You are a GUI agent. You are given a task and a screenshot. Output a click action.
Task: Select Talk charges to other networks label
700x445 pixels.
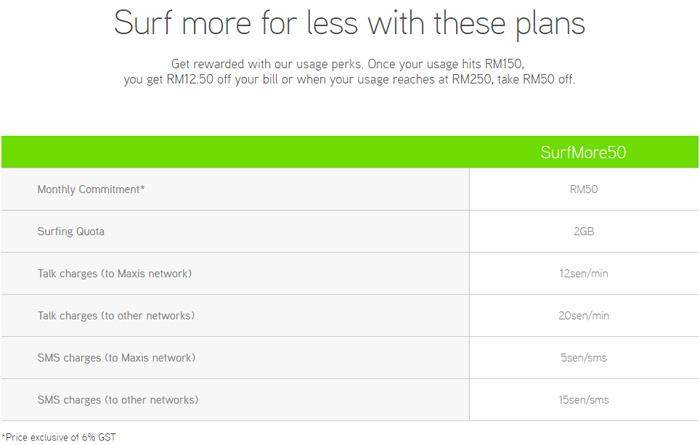(116, 316)
